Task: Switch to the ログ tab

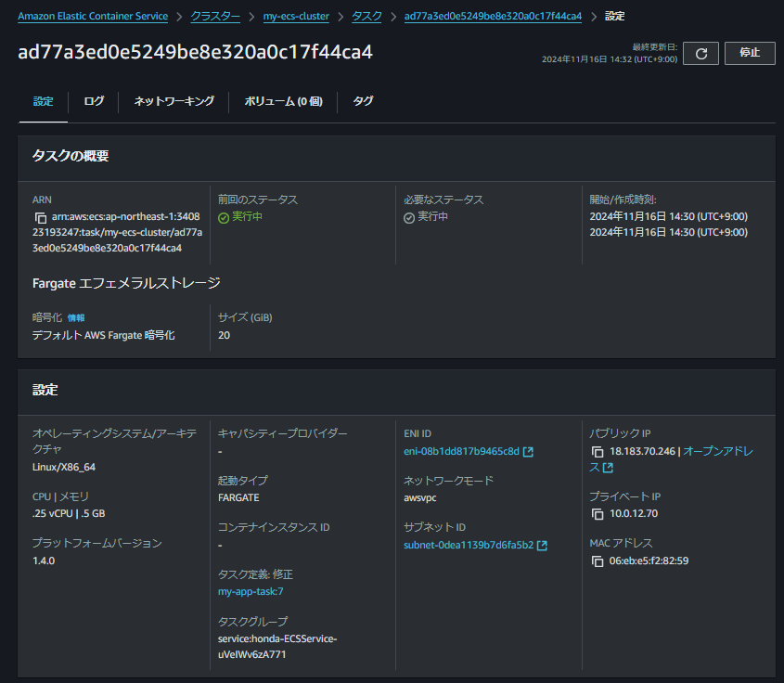Action: tap(94, 101)
